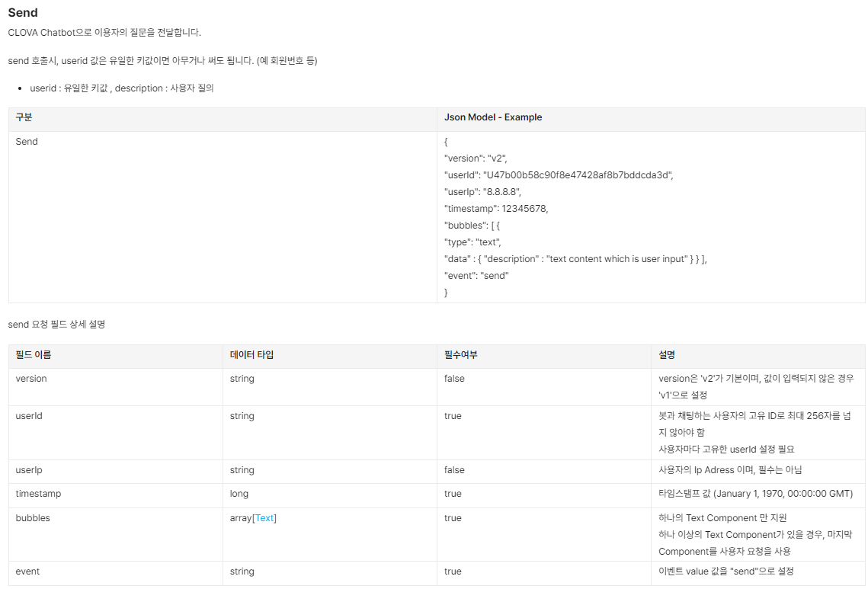Click the "timestamp": 12345678 line

(x=496, y=209)
